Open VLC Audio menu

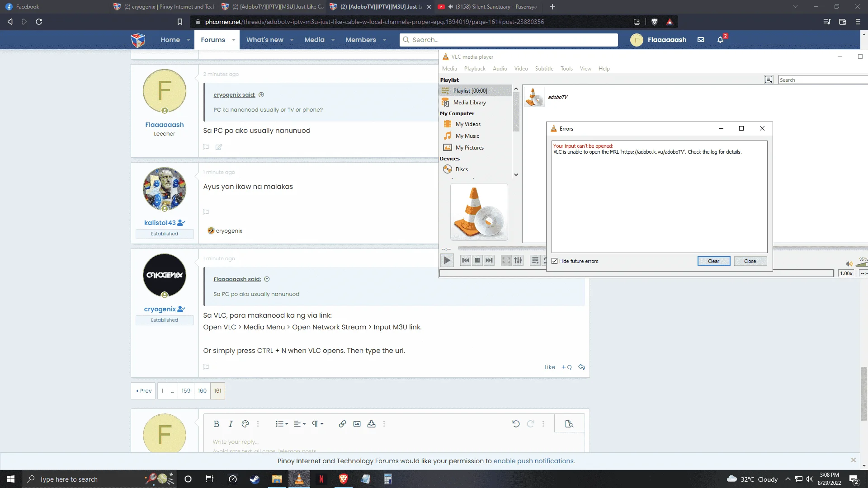[x=500, y=69]
